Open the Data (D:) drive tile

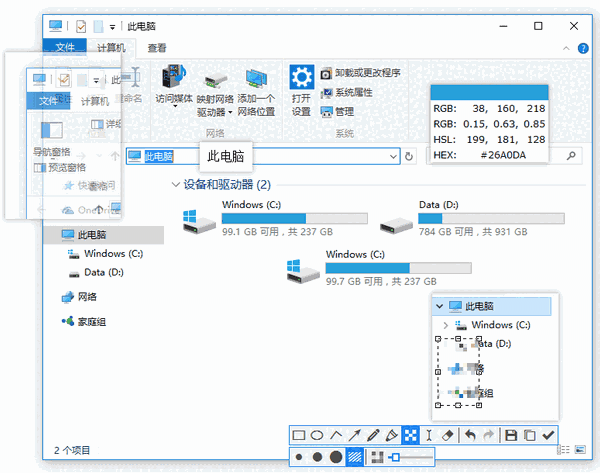[471, 218]
